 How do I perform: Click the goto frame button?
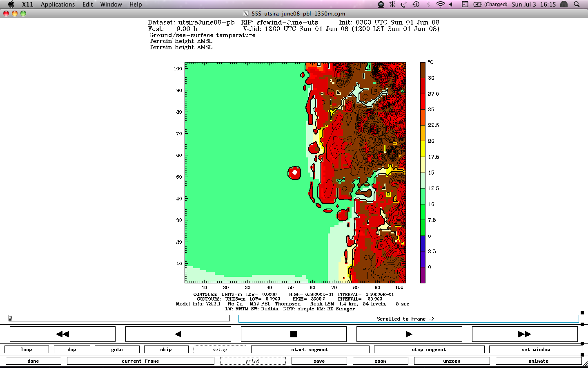coord(117,350)
